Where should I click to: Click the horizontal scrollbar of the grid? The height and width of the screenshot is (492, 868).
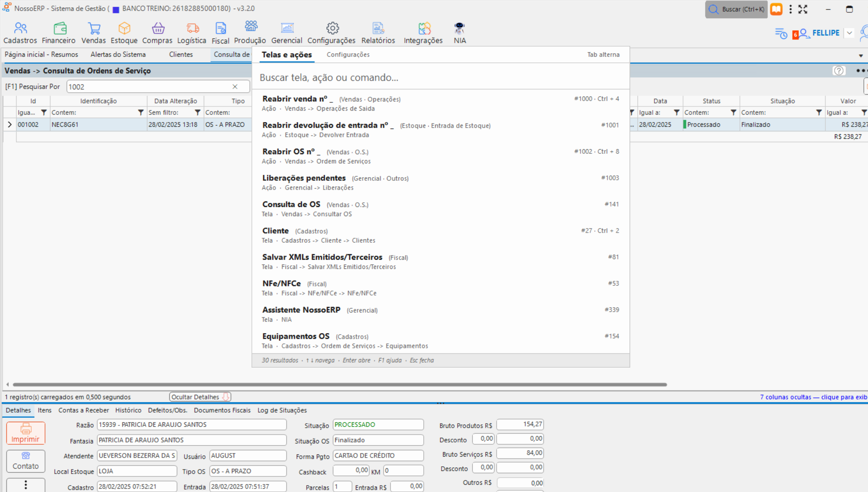340,385
